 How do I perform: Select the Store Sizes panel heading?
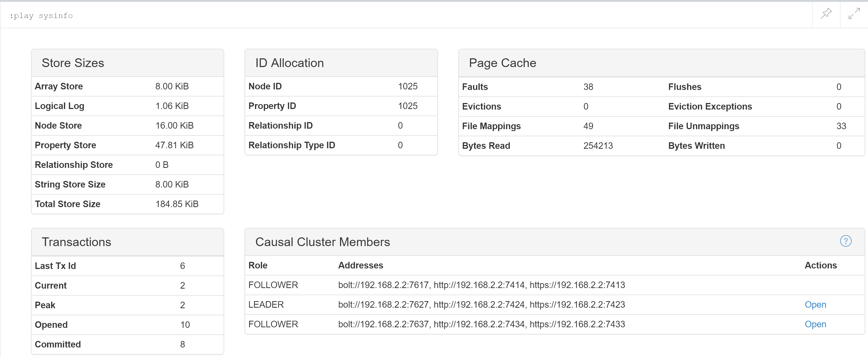click(x=73, y=63)
